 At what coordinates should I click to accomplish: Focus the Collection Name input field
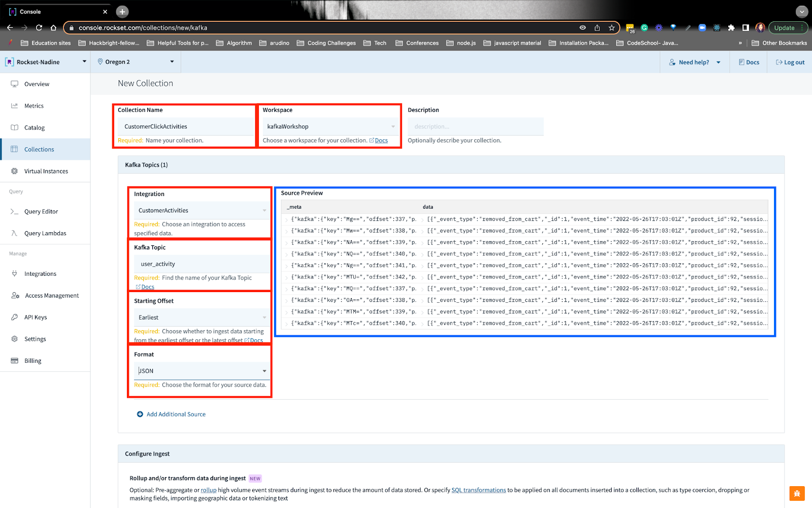(x=185, y=126)
